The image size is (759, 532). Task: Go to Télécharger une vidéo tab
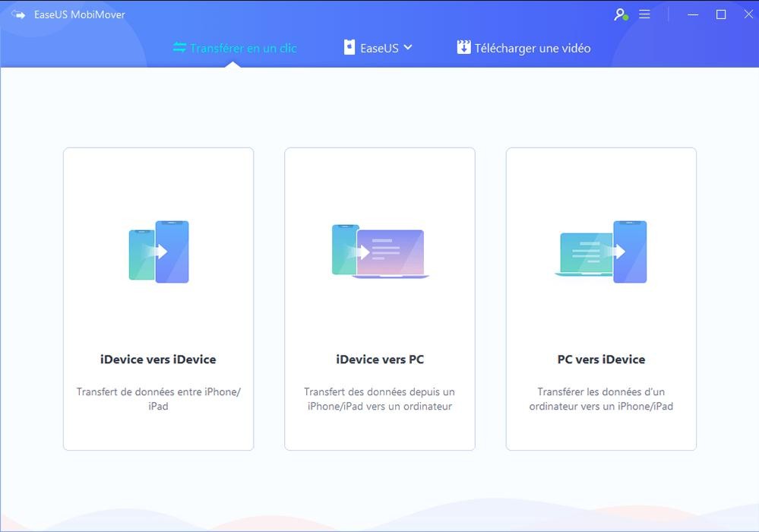[x=523, y=48]
